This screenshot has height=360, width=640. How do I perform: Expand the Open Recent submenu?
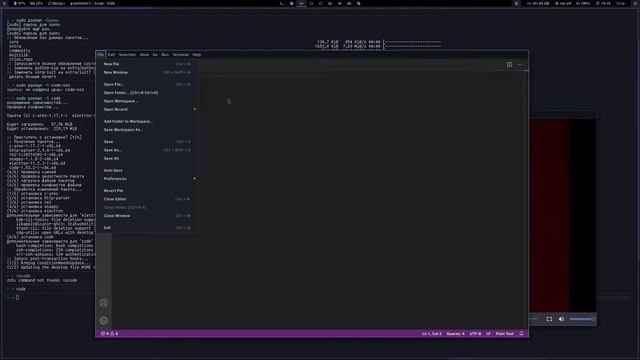(147, 109)
